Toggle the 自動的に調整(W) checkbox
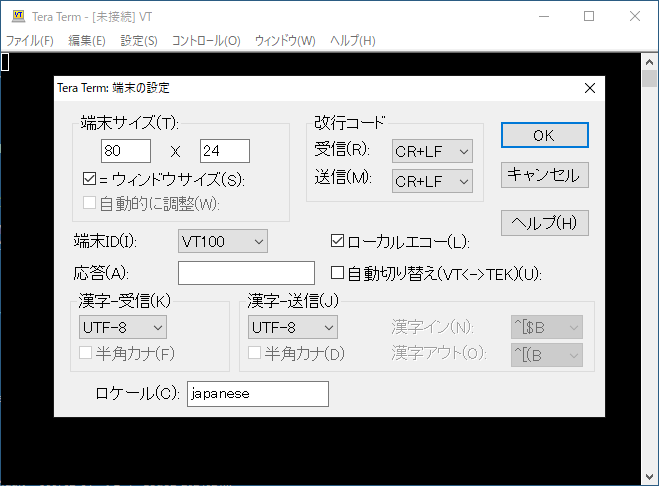The width and height of the screenshot is (659, 486). [x=90, y=203]
